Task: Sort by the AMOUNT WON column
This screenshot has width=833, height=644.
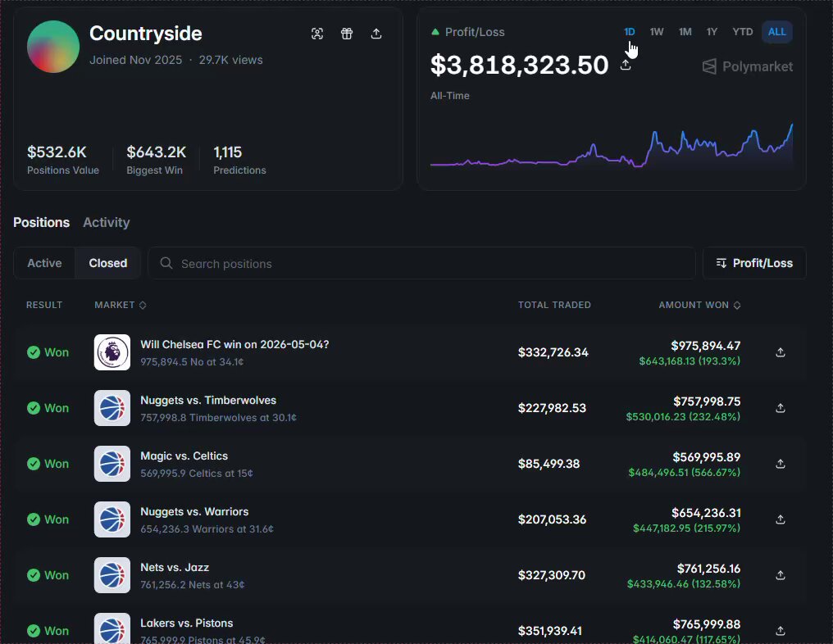Action: pos(699,305)
